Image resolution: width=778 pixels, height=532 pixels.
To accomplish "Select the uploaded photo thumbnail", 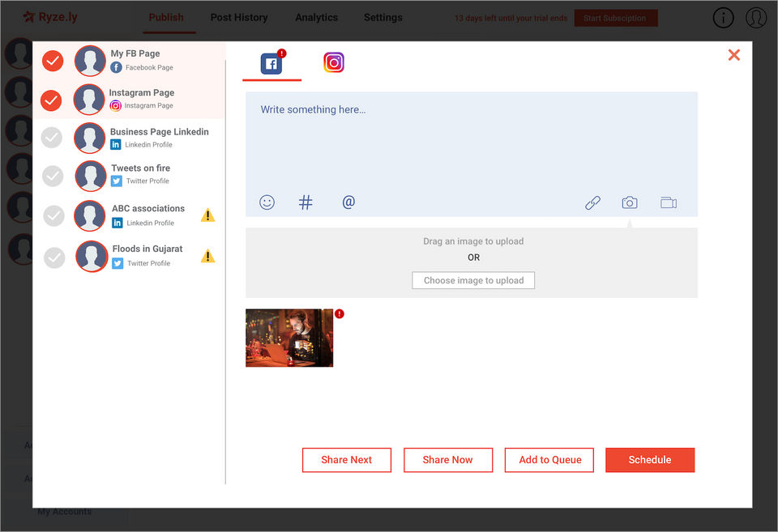I will coord(289,338).
